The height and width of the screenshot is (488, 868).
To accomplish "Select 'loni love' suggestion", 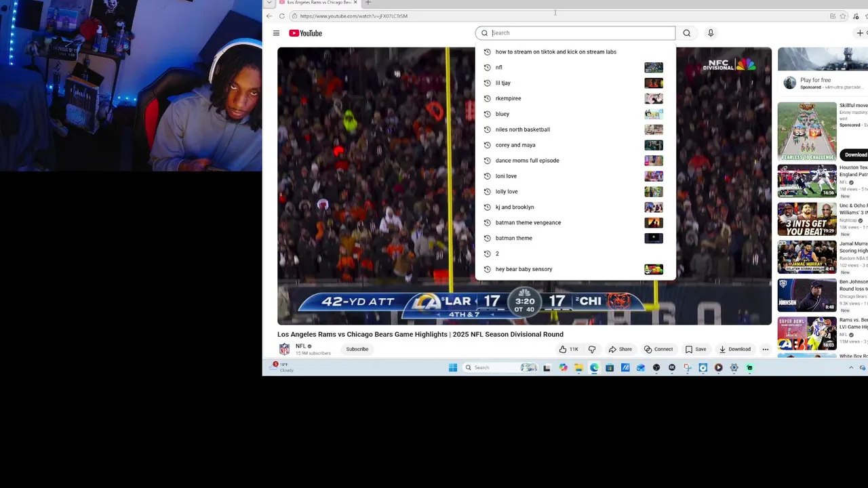I will click(575, 176).
